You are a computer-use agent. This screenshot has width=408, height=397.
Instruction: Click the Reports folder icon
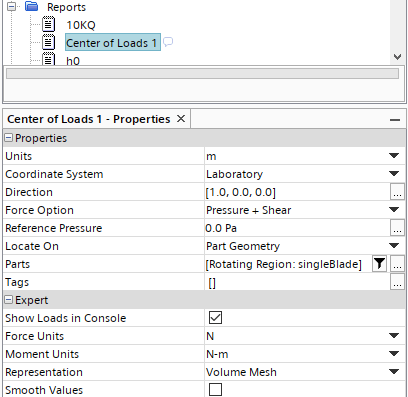coord(31,6)
